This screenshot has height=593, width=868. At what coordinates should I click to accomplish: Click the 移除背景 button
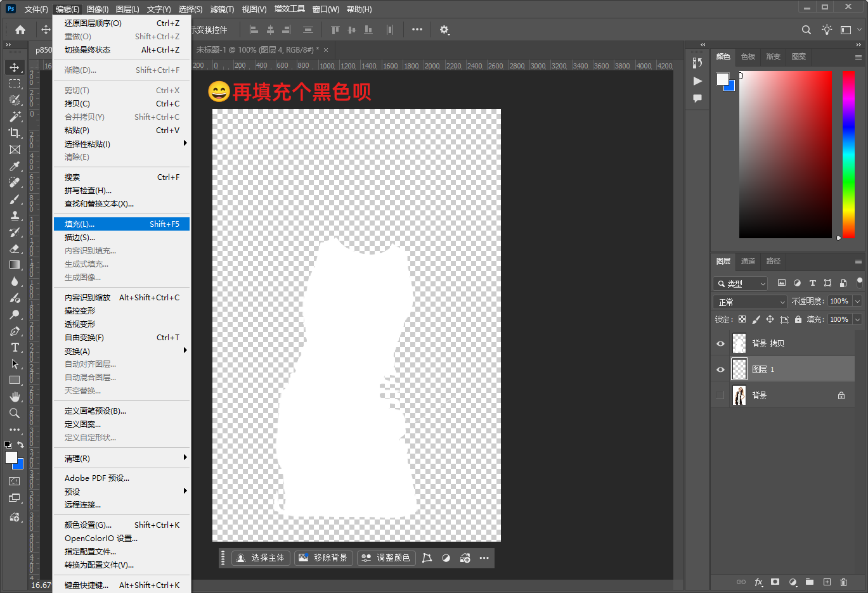coord(323,558)
